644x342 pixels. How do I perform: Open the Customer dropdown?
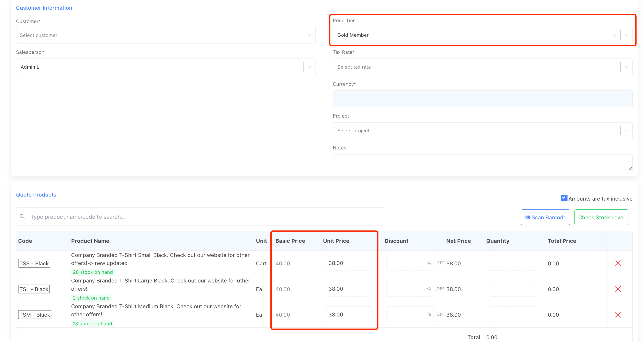click(160, 35)
